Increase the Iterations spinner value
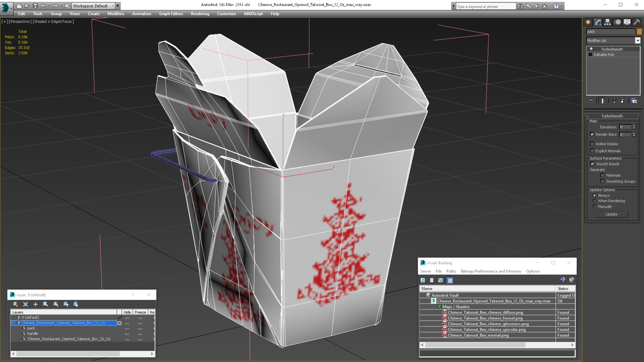 tap(634, 126)
